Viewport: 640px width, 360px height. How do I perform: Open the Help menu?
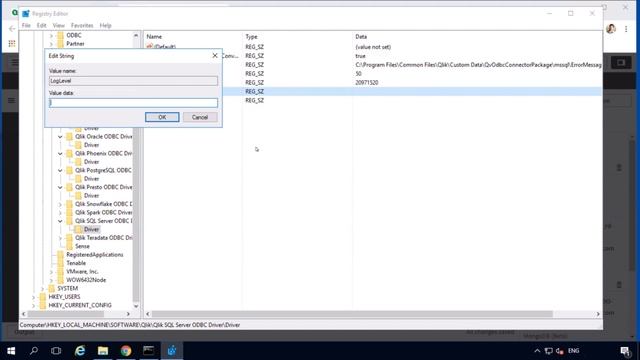105,25
